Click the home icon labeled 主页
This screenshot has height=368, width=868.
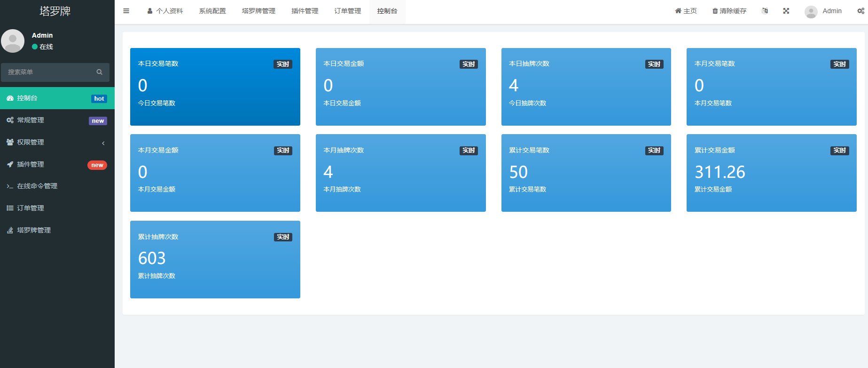678,11
